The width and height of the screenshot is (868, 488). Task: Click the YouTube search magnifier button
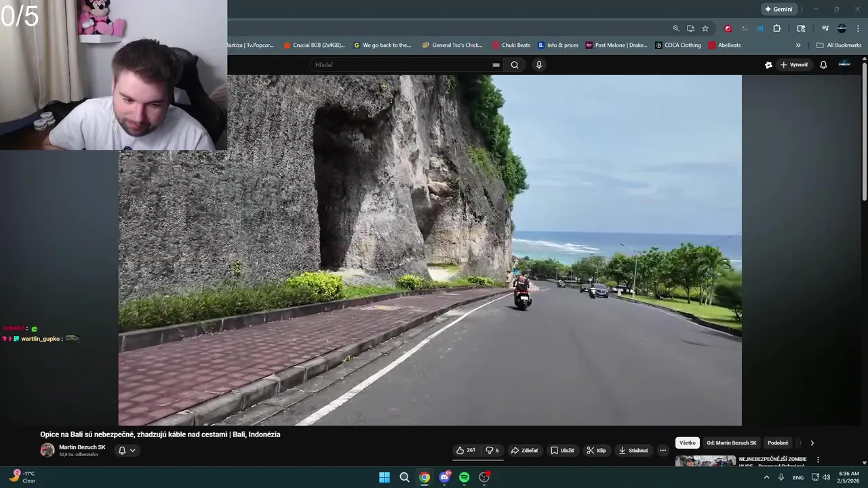coord(515,65)
